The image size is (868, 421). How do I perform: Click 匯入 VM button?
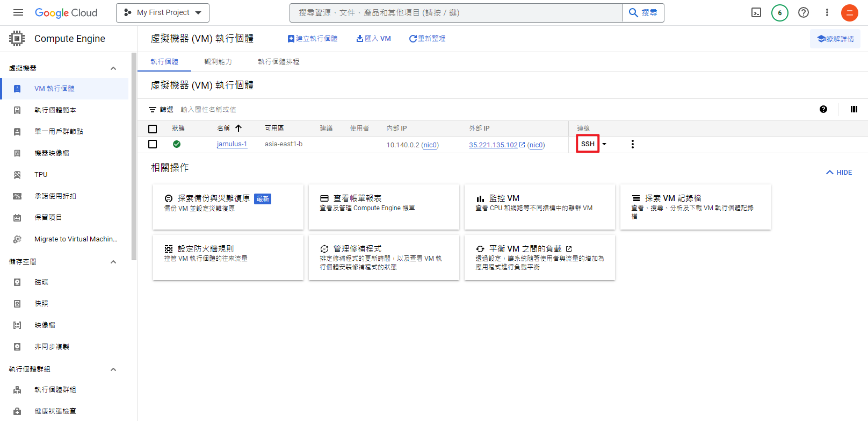point(374,39)
